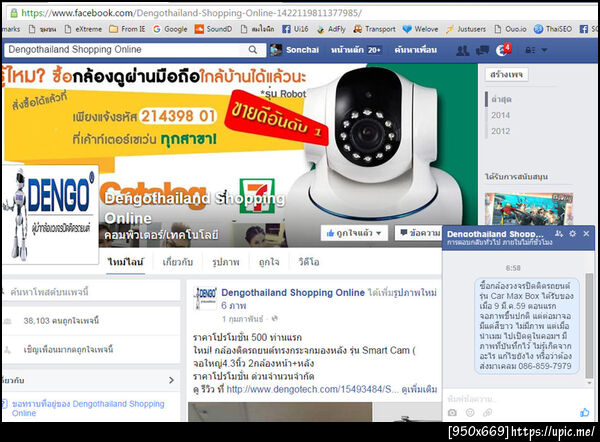Open friend requests icon in top bar
The width and height of the screenshot is (600, 442).
(463, 50)
